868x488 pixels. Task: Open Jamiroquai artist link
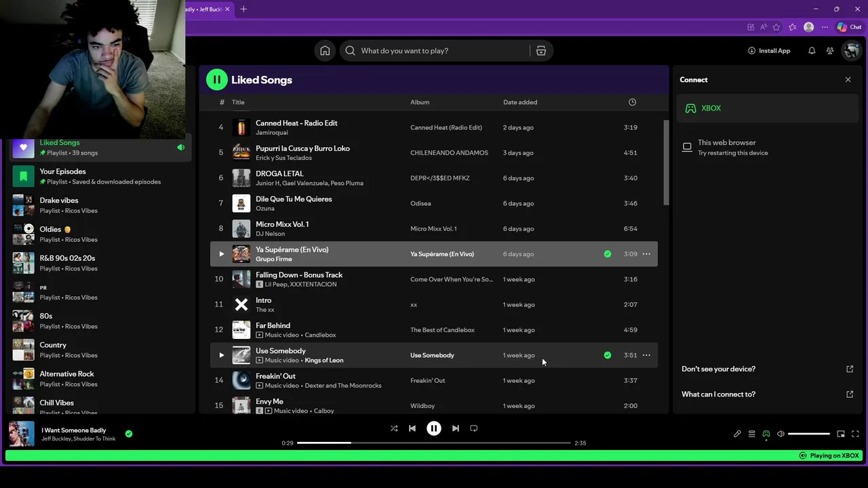tap(272, 133)
